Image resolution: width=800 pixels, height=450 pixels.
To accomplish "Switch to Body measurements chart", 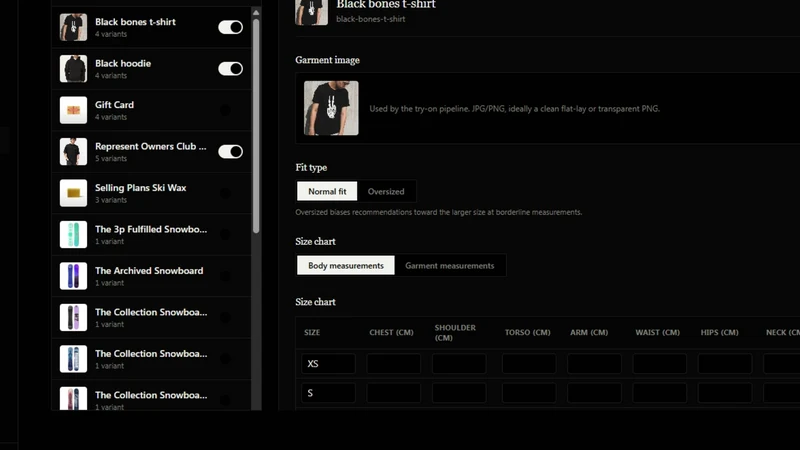I will [x=346, y=265].
